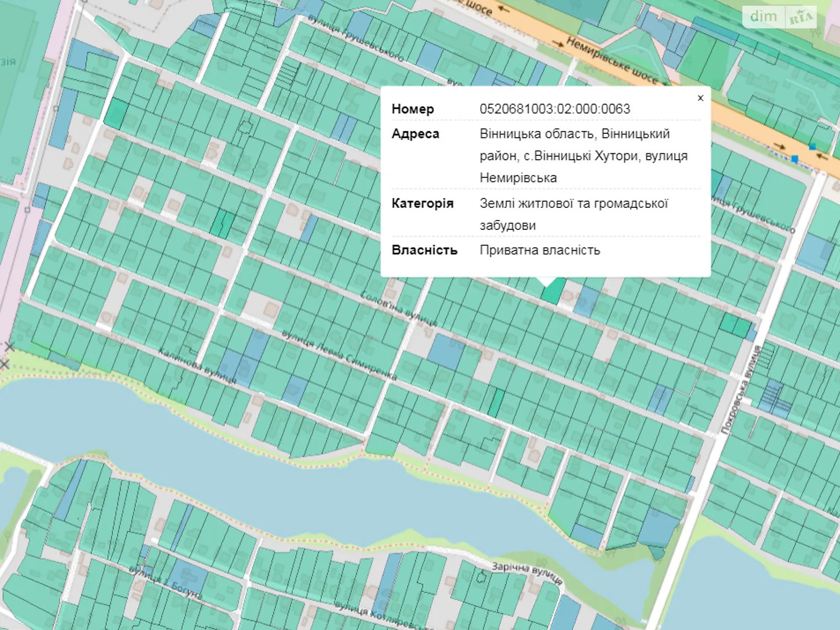Click the 'Приватна власність' value

(540, 250)
